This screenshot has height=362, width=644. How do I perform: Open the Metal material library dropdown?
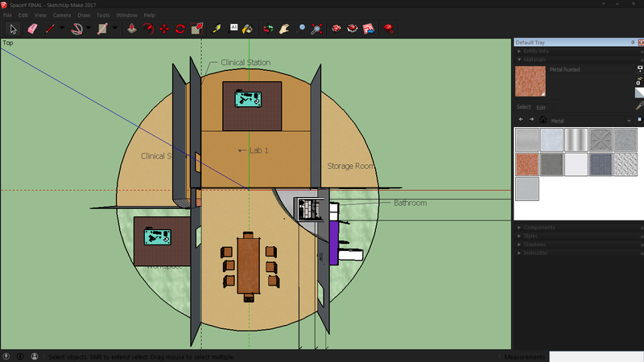tap(629, 120)
